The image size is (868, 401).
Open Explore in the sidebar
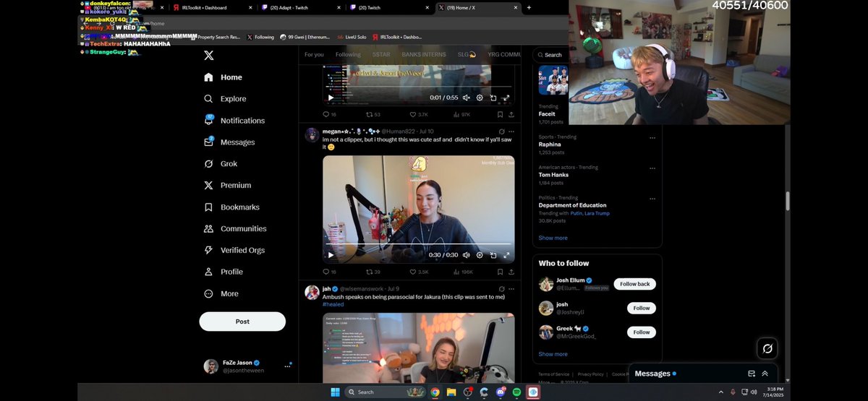(x=225, y=99)
